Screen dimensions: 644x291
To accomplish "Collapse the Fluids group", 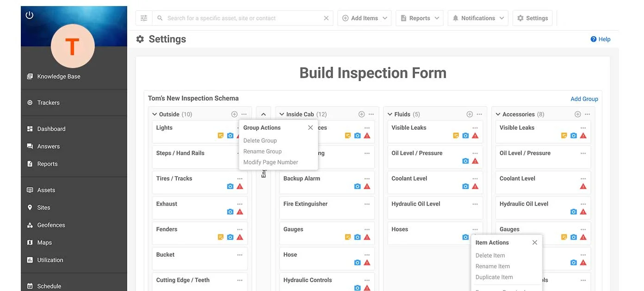I will pyautogui.click(x=389, y=114).
